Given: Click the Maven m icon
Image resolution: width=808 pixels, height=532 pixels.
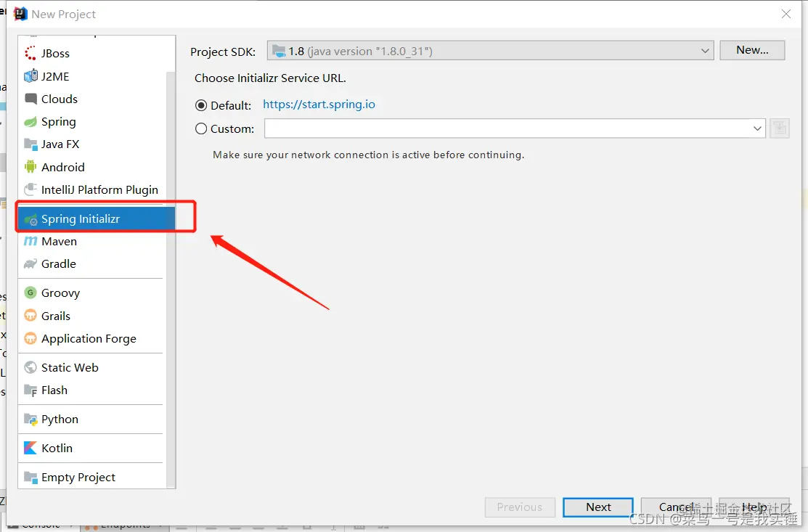Looking at the screenshot, I should [x=30, y=241].
